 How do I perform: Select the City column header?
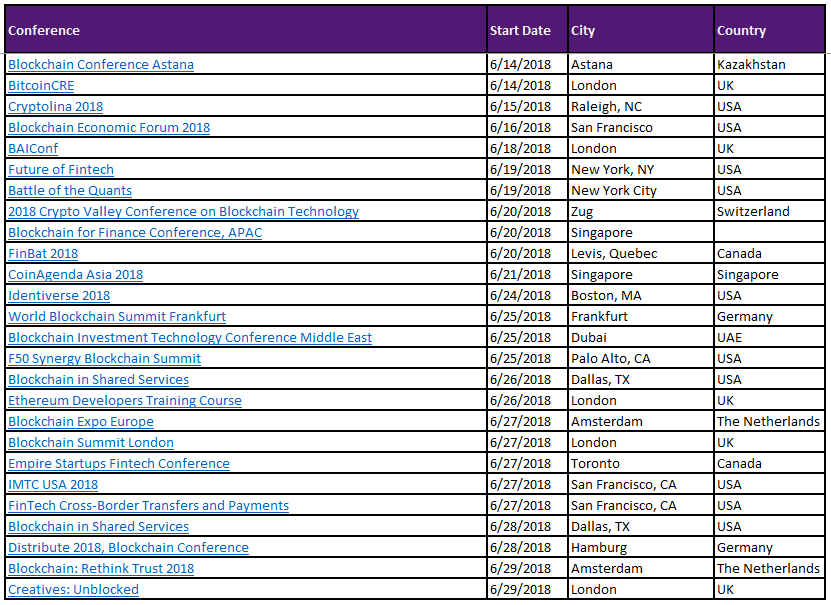(641, 30)
